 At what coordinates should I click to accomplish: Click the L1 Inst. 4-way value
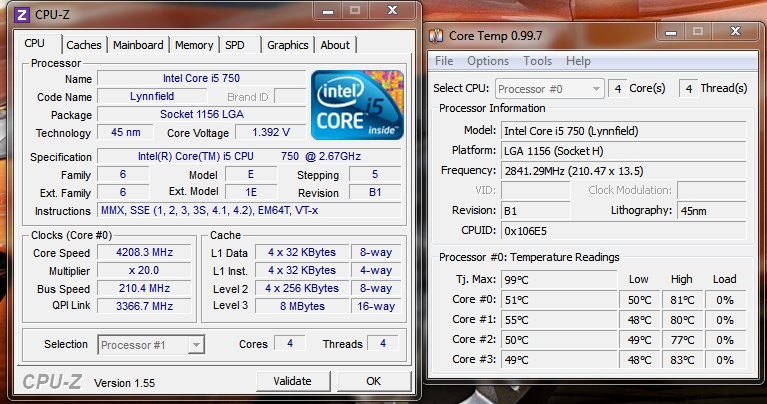376,270
